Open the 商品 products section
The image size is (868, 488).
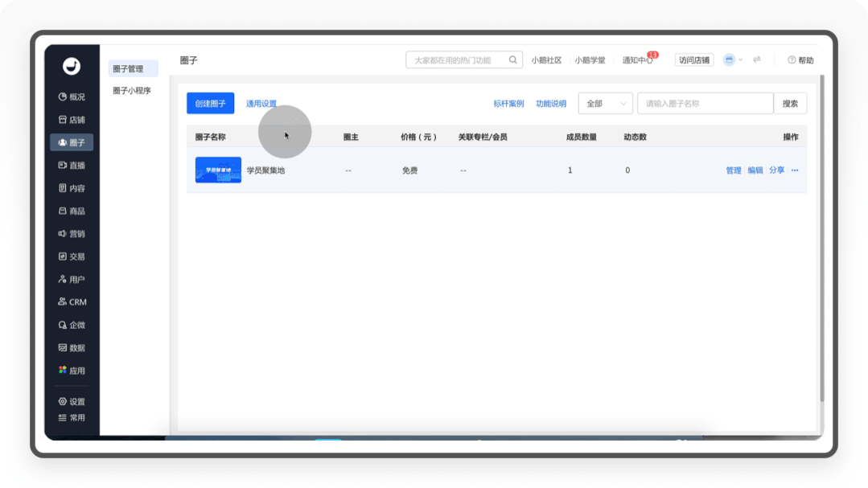pyautogui.click(x=72, y=211)
